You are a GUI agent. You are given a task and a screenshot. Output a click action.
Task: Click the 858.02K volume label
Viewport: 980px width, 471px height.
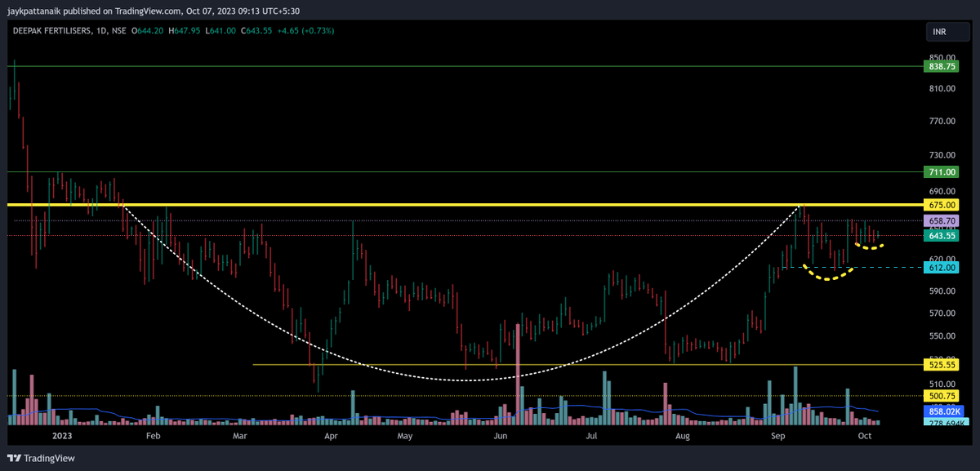click(x=945, y=413)
